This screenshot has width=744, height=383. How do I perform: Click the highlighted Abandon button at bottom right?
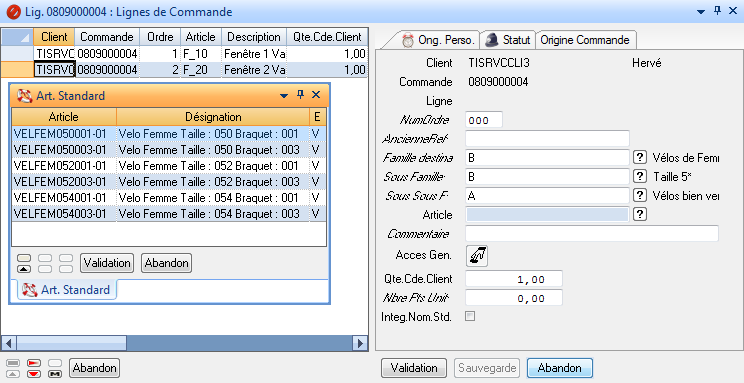pyautogui.click(x=560, y=368)
